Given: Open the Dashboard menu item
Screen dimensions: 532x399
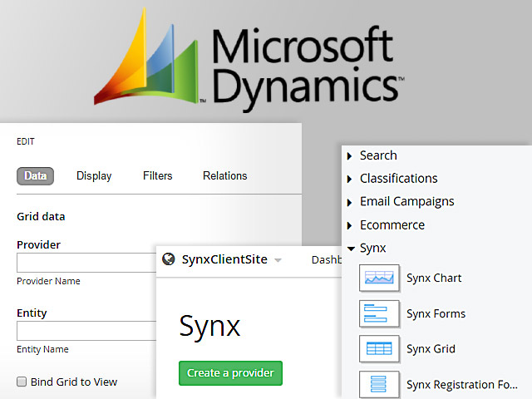Looking at the screenshot, I should coord(327,260).
